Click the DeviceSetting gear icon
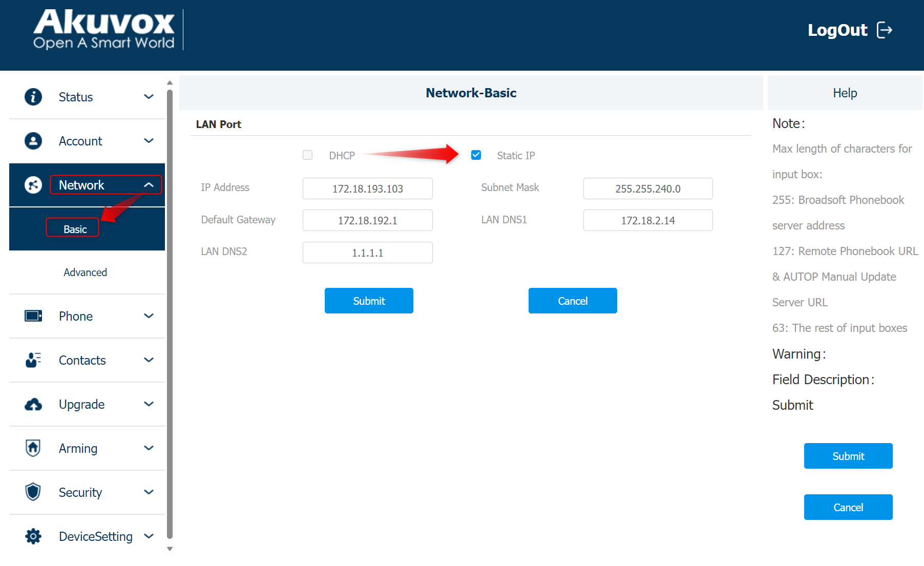Image resolution: width=924 pixels, height=566 pixels. coord(33,536)
